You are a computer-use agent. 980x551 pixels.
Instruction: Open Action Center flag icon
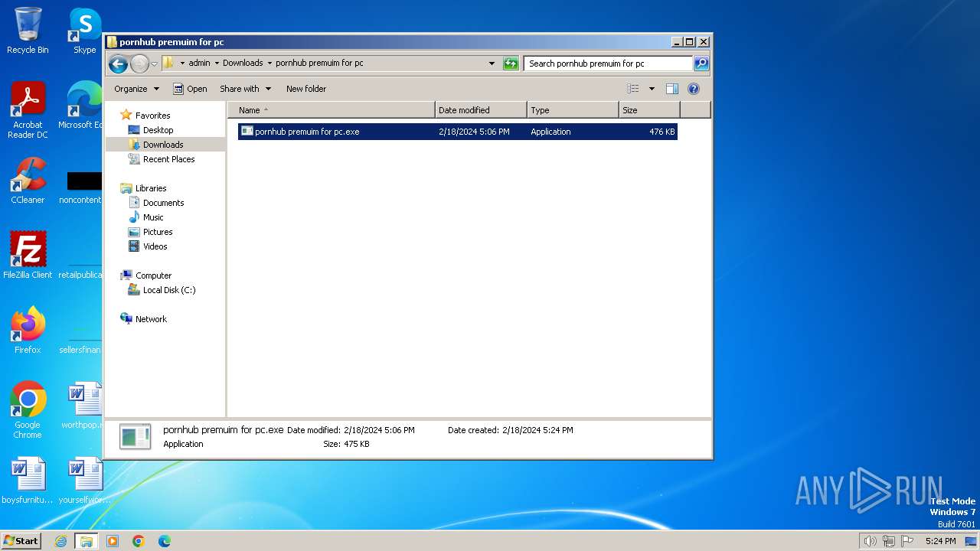point(907,541)
